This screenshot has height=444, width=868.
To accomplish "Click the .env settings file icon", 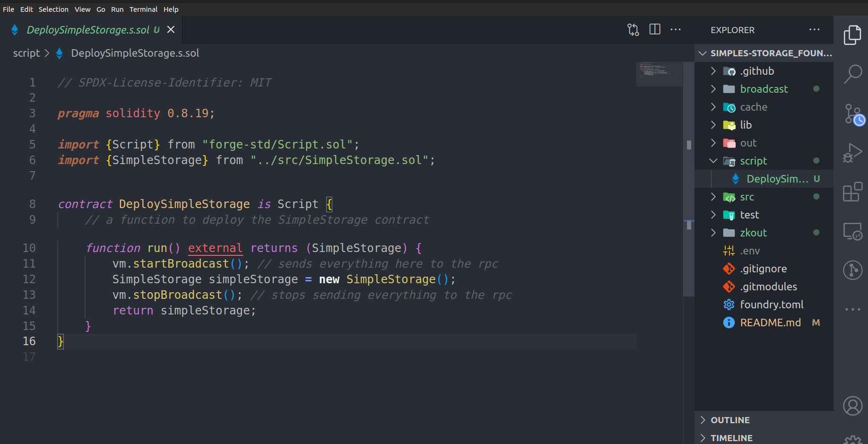I will 729,251.
